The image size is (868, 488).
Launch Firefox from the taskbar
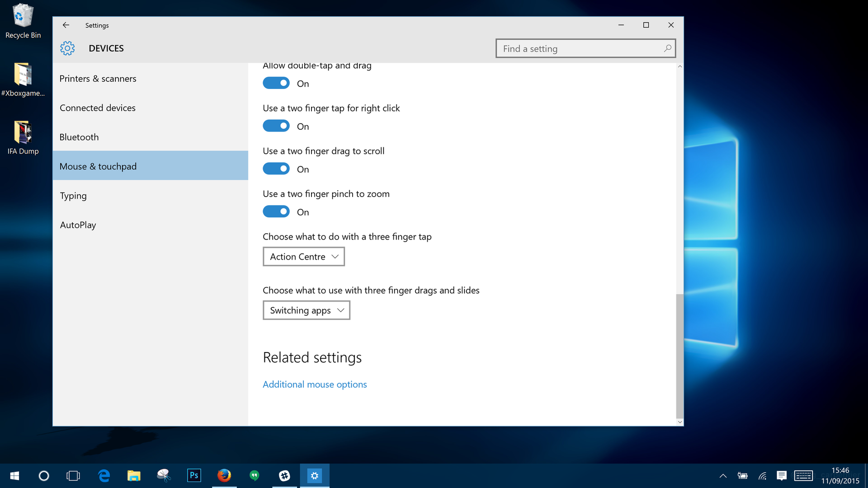[x=224, y=475]
